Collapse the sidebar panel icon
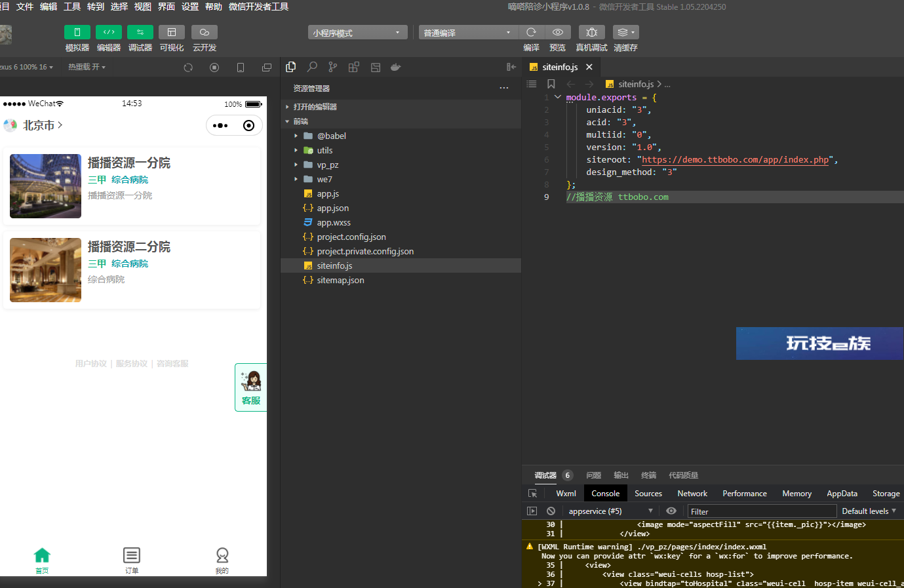This screenshot has width=904, height=588. point(511,67)
